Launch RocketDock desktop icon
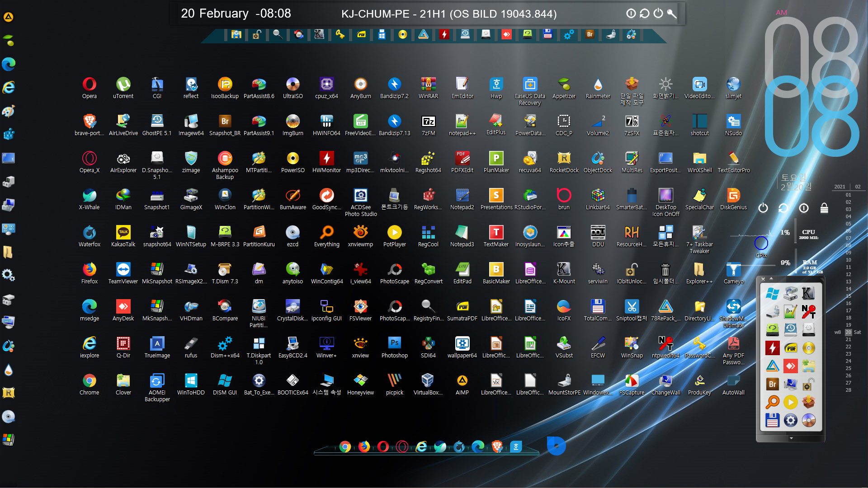The width and height of the screenshot is (868, 488). click(564, 162)
